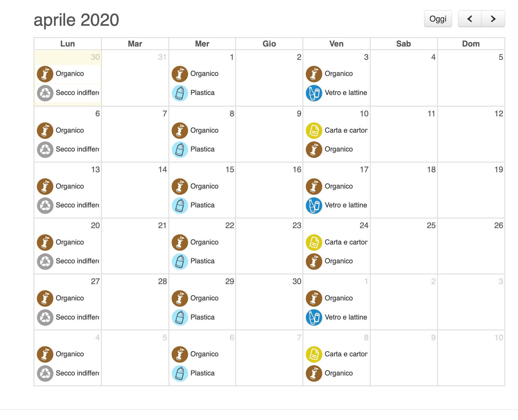Image resolution: width=518 pixels, height=420 pixels.
Task: Click the Carta e cartone icon on April 10
Action: pyautogui.click(x=314, y=130)
